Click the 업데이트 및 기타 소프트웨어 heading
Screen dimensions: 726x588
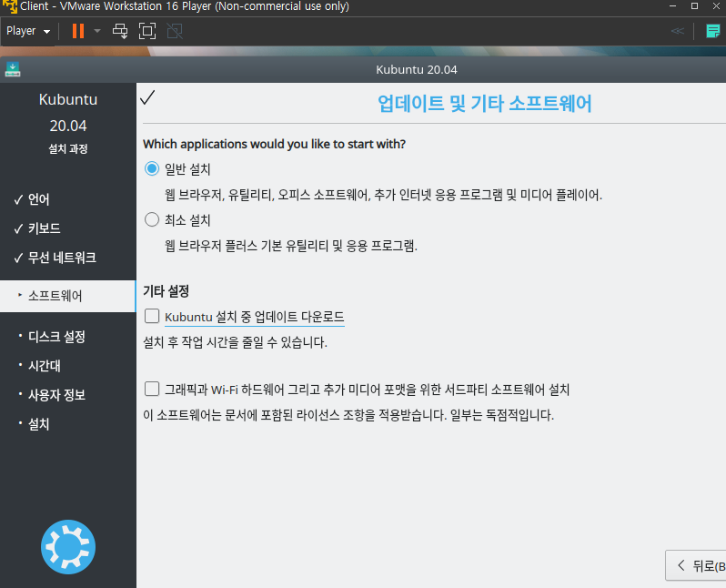coord(484,103)
